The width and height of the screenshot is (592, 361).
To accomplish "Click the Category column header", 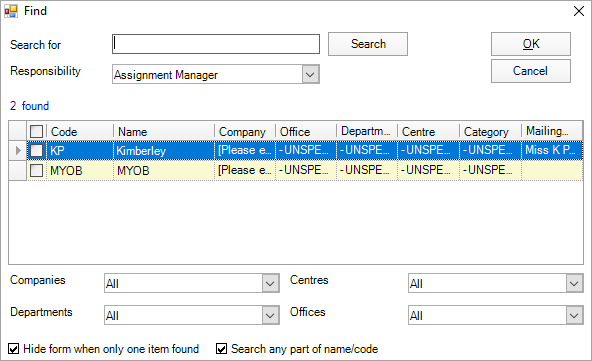I will click(x=490, y=131).
